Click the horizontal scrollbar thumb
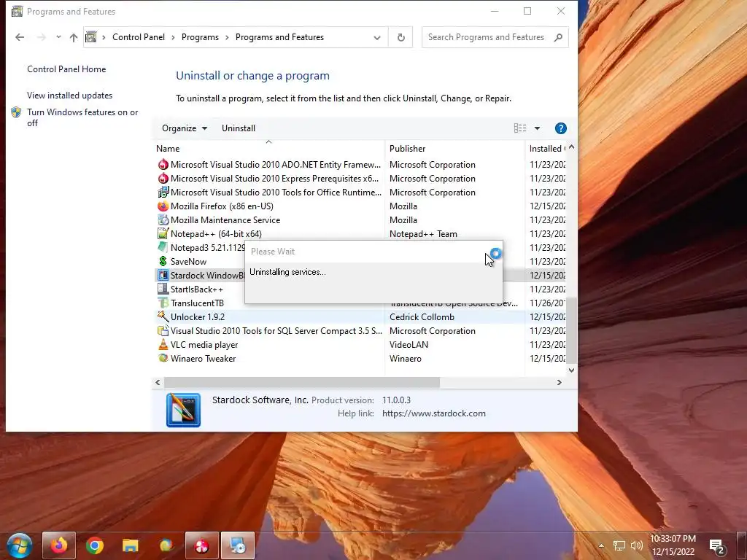The width and height of the screenshot is (747, 560). pos(301,382)
